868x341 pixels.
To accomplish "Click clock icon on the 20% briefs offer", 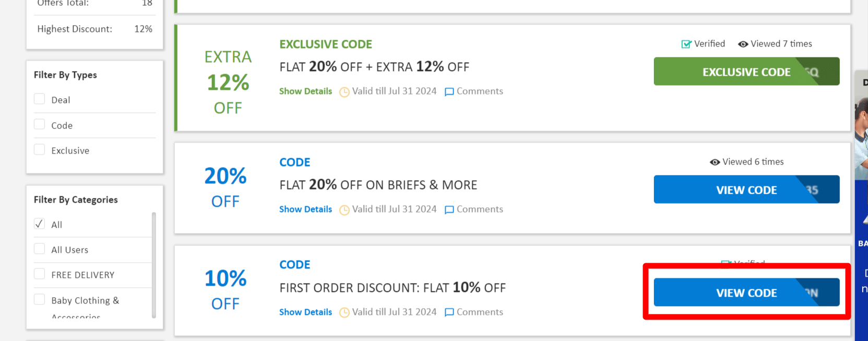I will click(x=344, y=210).
